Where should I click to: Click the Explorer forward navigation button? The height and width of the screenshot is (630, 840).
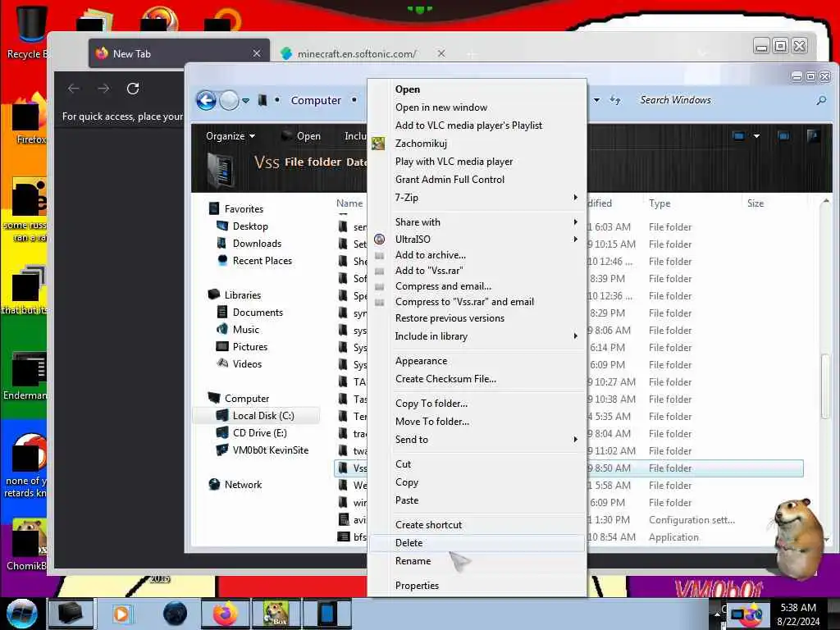pos(230,100)
